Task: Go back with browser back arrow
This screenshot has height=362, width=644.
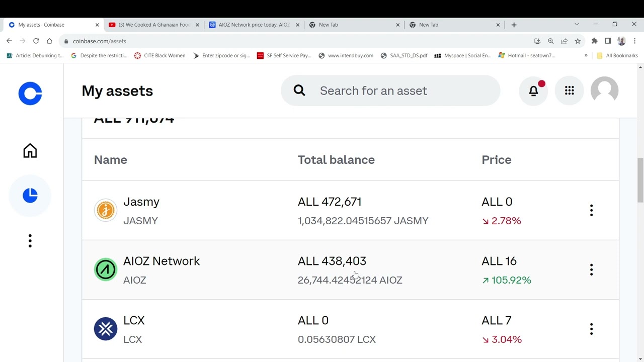Action: pos(9,41)
